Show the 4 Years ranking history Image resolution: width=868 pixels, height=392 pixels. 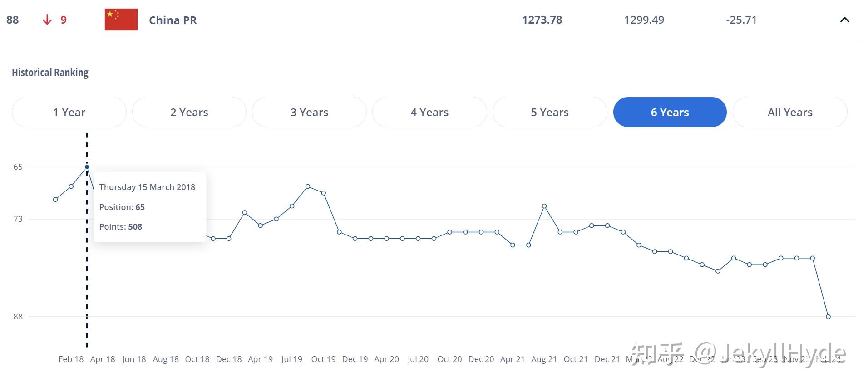click(x=429, y=112)
